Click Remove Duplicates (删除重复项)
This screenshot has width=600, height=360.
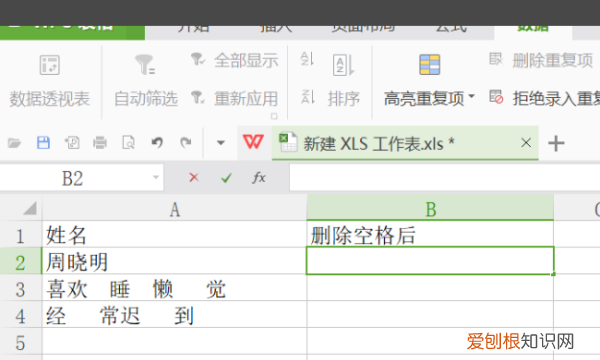541,60
